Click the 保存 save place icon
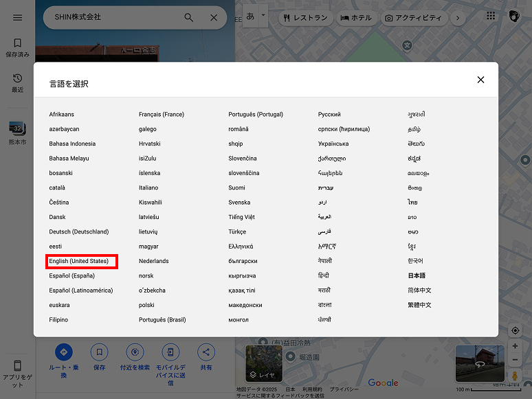Screen dimensions: 532x399 point(100,352)
